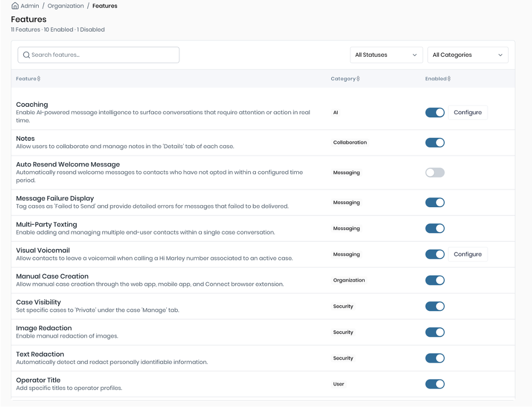Sort by Enabled column sort icon
The height and width of the screenshot is (407, 532).
449,79
